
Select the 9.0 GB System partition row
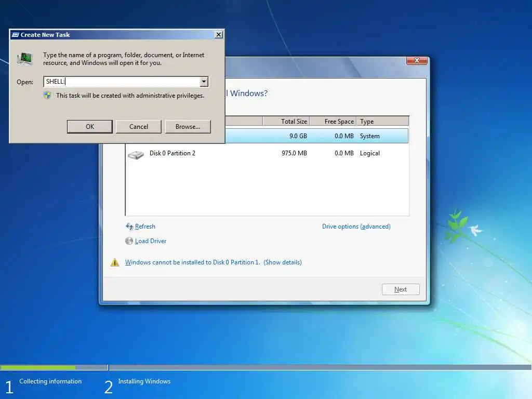coord(316,136)
